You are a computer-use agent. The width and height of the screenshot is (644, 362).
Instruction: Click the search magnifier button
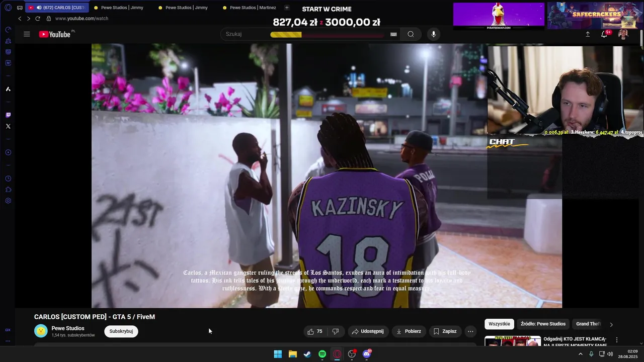pyautogui.click(x=411, y=34)
